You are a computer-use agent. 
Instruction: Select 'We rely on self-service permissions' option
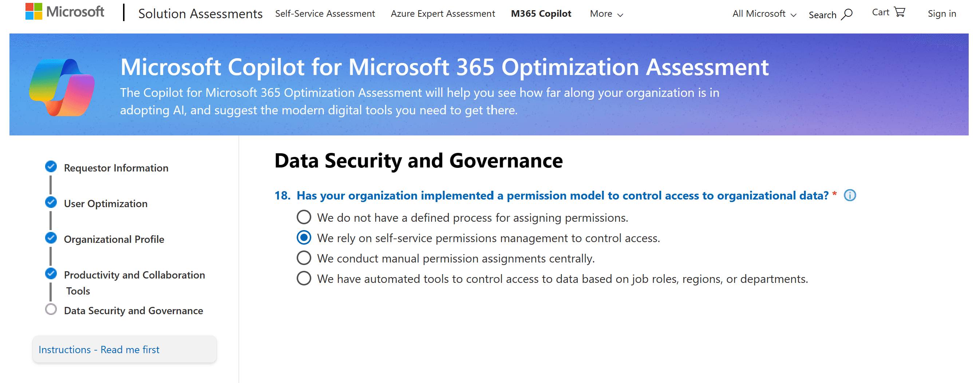pos(304,238)
